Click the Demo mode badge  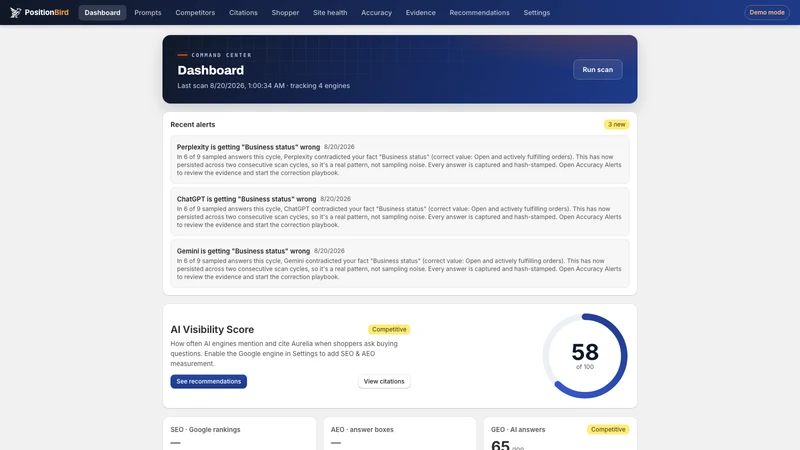[x=766, y=12]
